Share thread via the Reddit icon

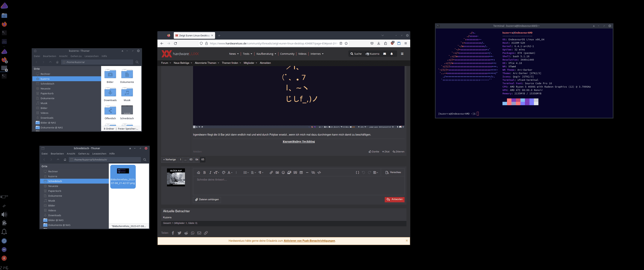click(x=186, y=233)
